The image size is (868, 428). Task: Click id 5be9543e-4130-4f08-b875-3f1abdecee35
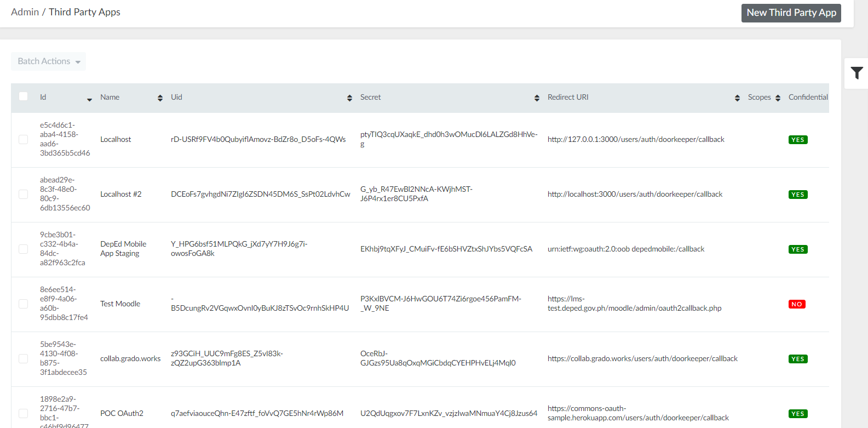63,358
